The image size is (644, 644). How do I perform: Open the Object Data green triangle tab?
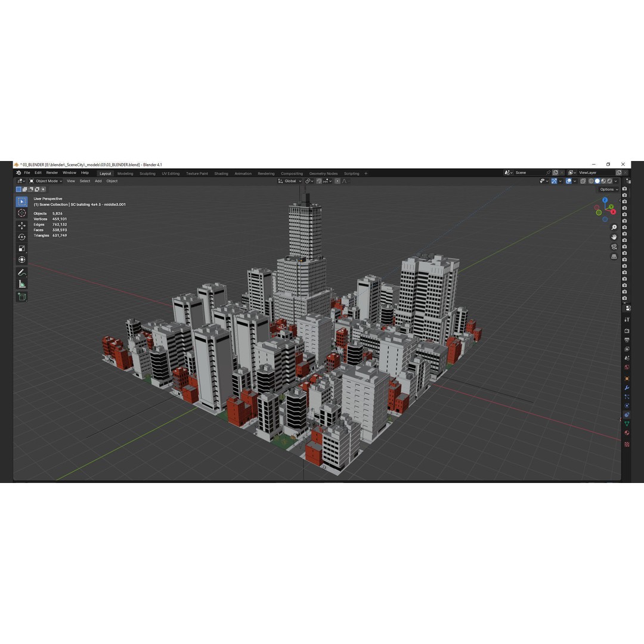click(x=627, y=424)
